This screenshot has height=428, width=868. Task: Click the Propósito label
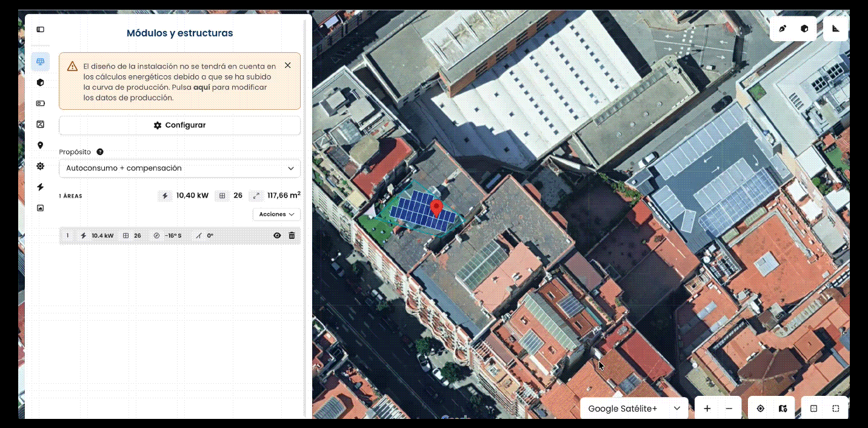coord(75,152)
